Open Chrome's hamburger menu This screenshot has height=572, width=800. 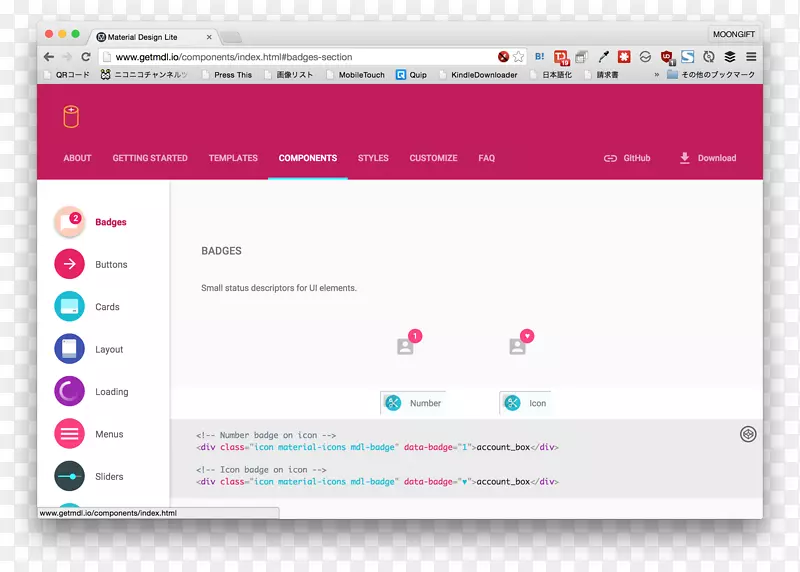click(751, 57)
